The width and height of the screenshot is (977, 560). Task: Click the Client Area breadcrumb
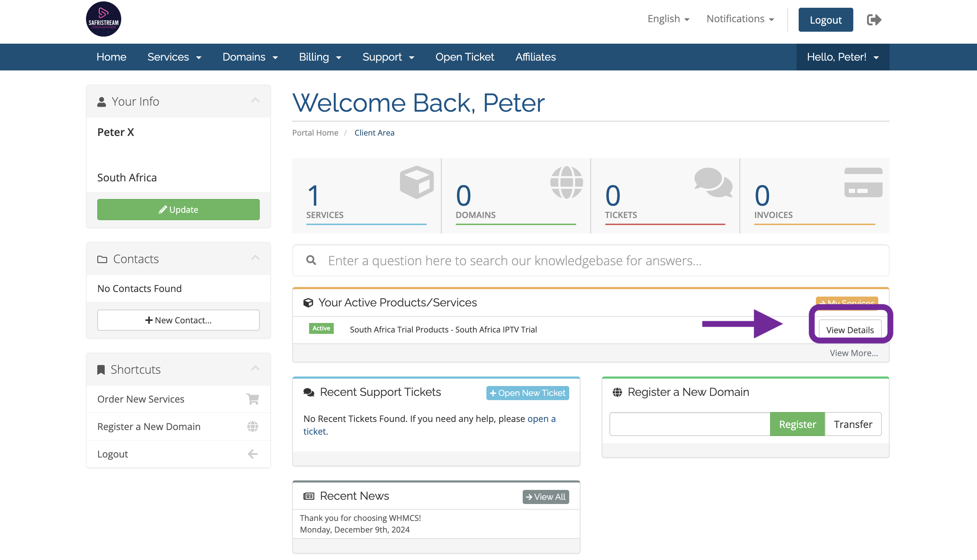point(374,133)
